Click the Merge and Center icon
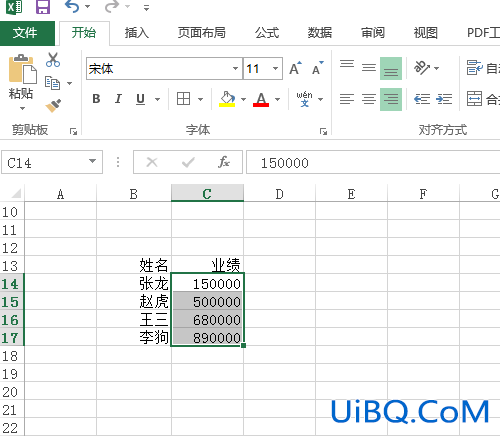This screenshot has height=436, width=500. [474, 99]
